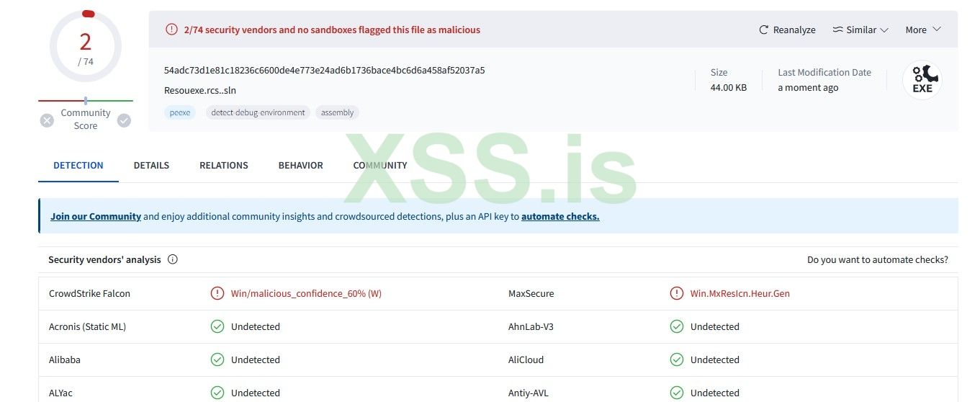Switch to the Details tab
The height and width of the screenshot is (402, 980).
(151, 165)
